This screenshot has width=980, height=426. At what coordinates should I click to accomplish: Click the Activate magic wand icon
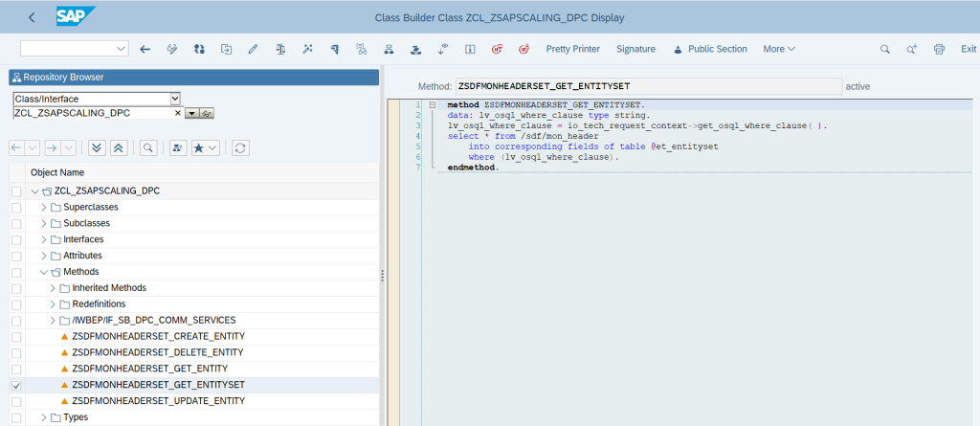(x=307, y=49)
